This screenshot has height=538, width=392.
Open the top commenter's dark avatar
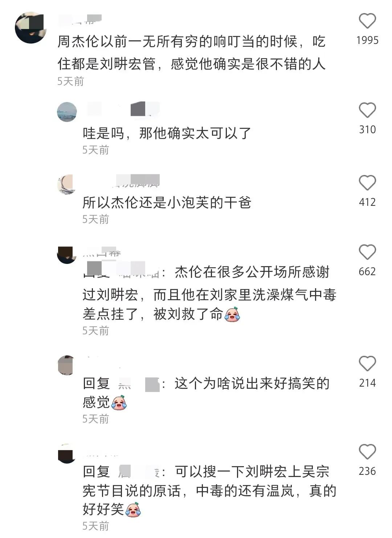31,27
